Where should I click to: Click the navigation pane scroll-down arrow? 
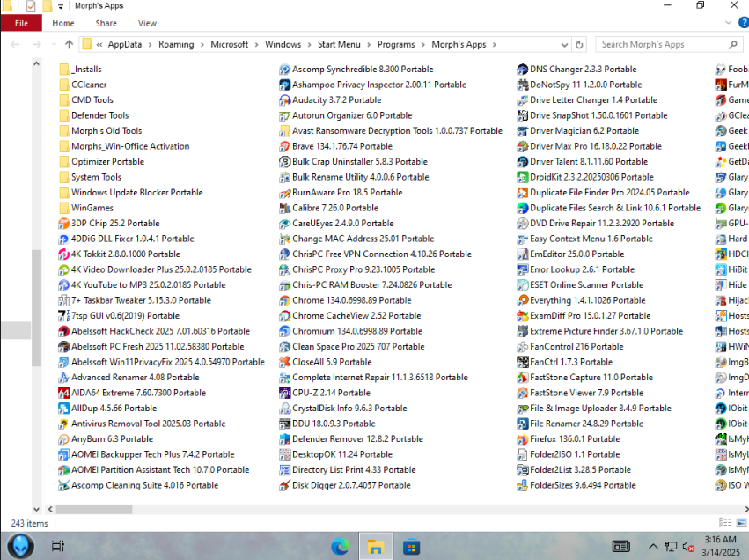[36, 509]
